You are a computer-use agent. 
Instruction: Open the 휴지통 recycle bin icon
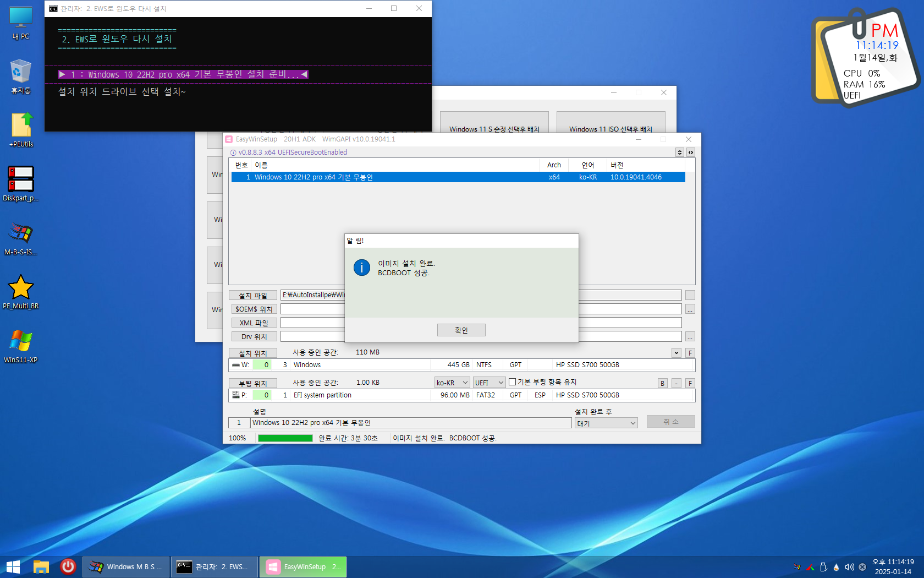(x=21, y=77)
